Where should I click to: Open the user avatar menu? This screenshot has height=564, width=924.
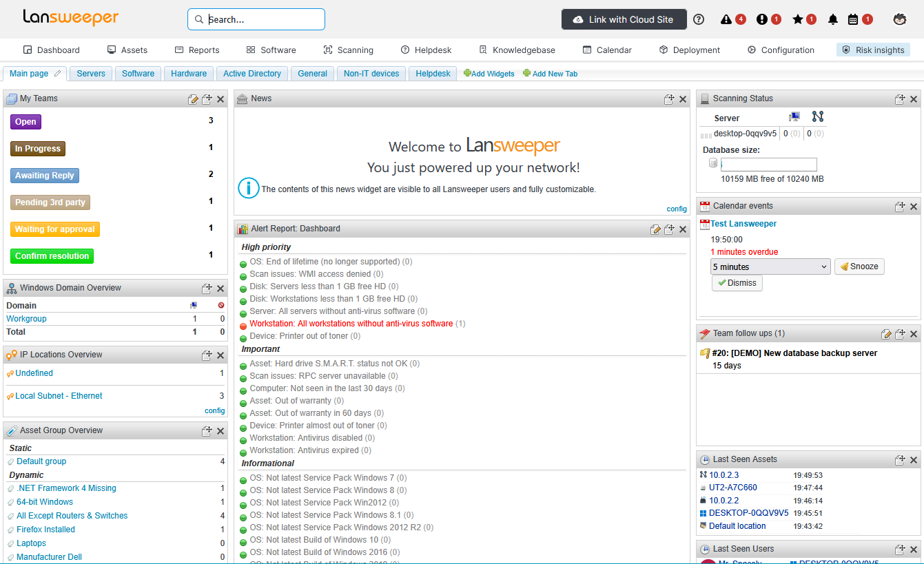coord(899,19)
